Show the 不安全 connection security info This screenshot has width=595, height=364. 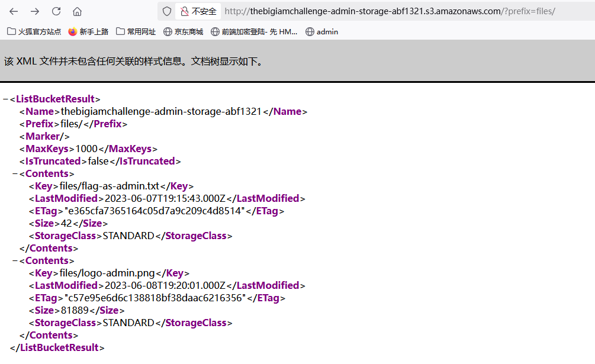(198, 11)
